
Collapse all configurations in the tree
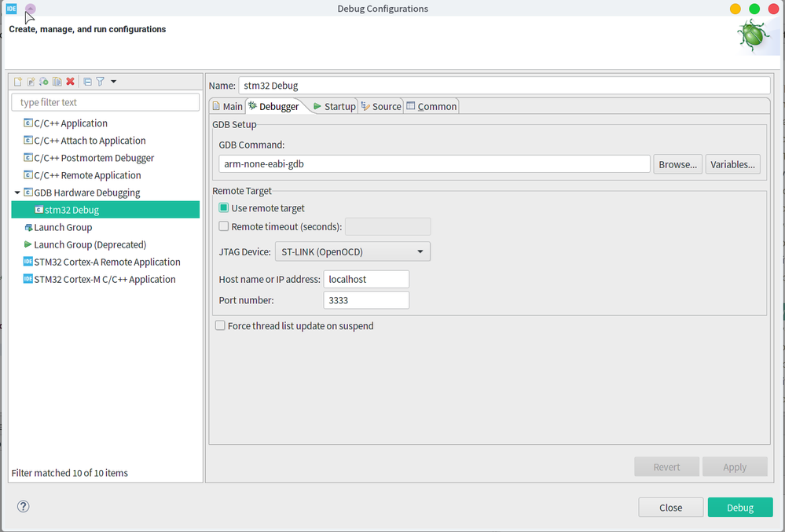(x=87, y=82)
